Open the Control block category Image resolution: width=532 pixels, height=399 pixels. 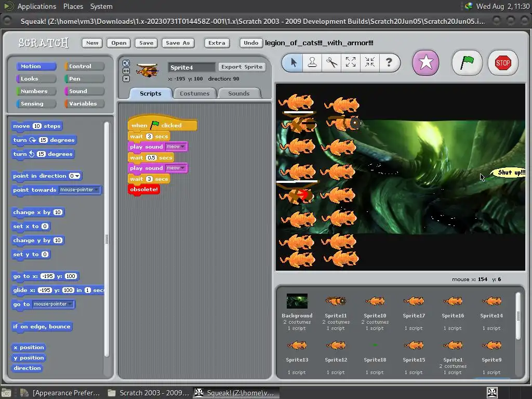click(x=84, y=66)
